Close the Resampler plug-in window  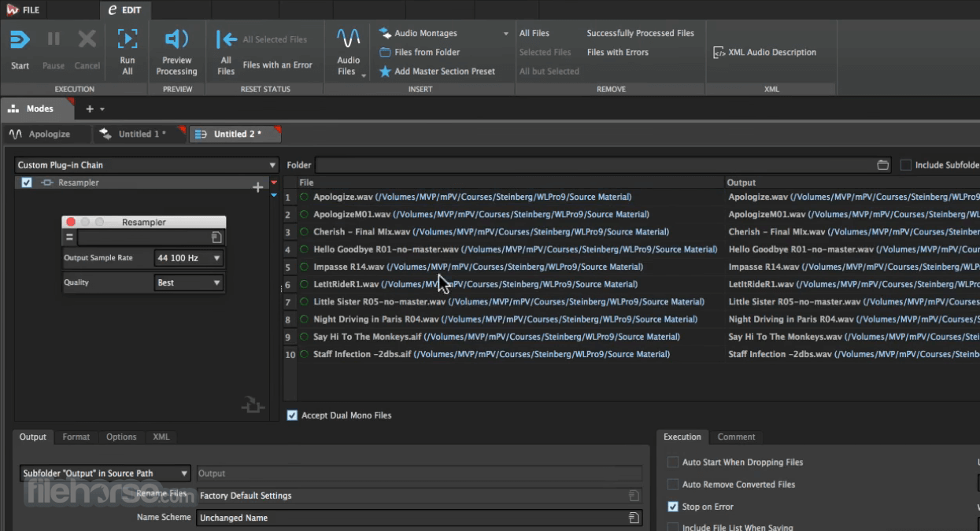pos(71,223)
